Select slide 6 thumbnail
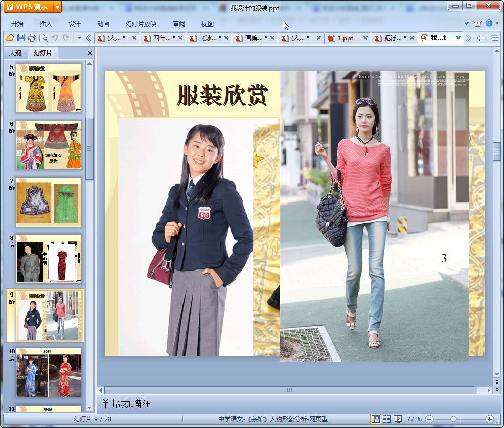 point(49,145)
